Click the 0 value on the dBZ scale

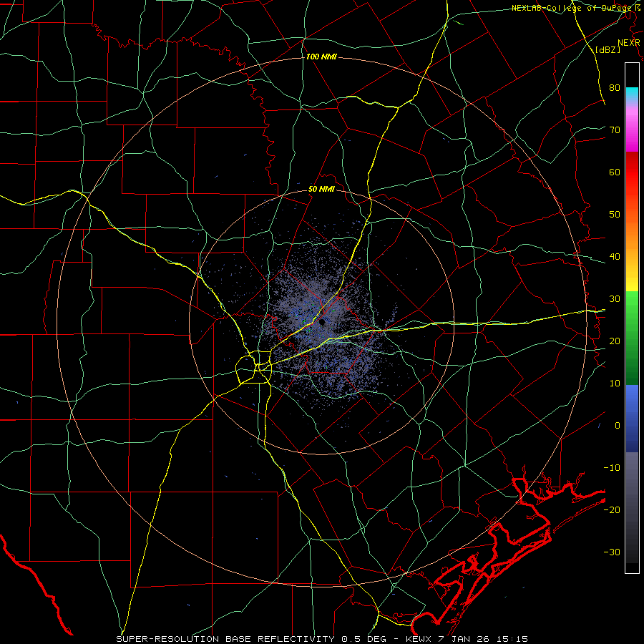pyautogui.click(x=618, y=426)
